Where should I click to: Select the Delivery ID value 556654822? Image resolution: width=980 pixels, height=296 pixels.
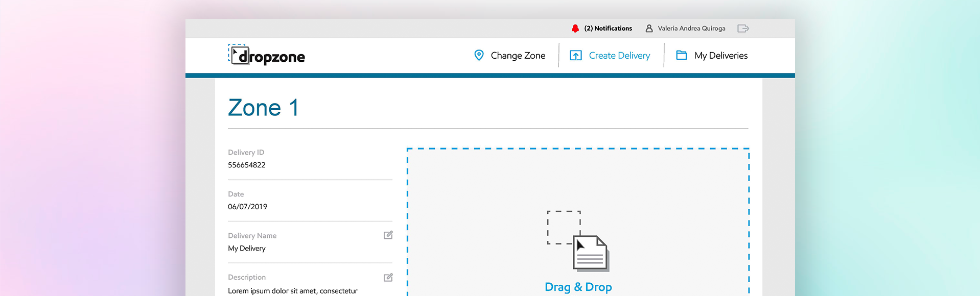(247, 165)
